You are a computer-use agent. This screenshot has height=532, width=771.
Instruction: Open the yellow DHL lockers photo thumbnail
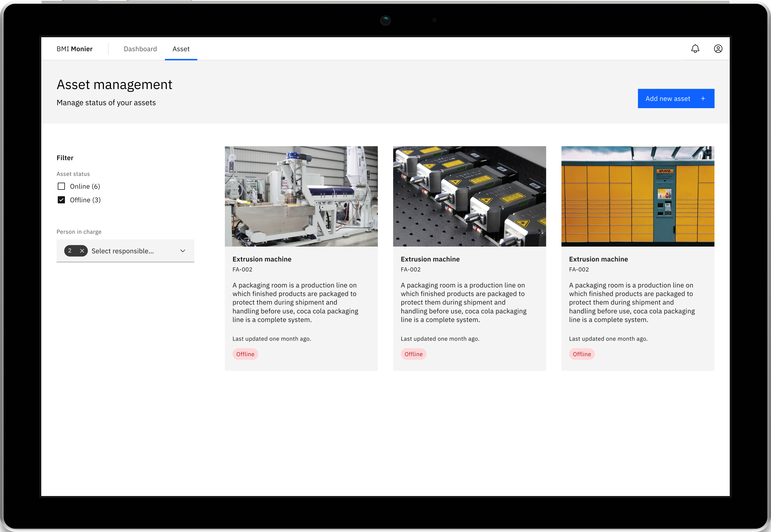click(x=637, y=196)
